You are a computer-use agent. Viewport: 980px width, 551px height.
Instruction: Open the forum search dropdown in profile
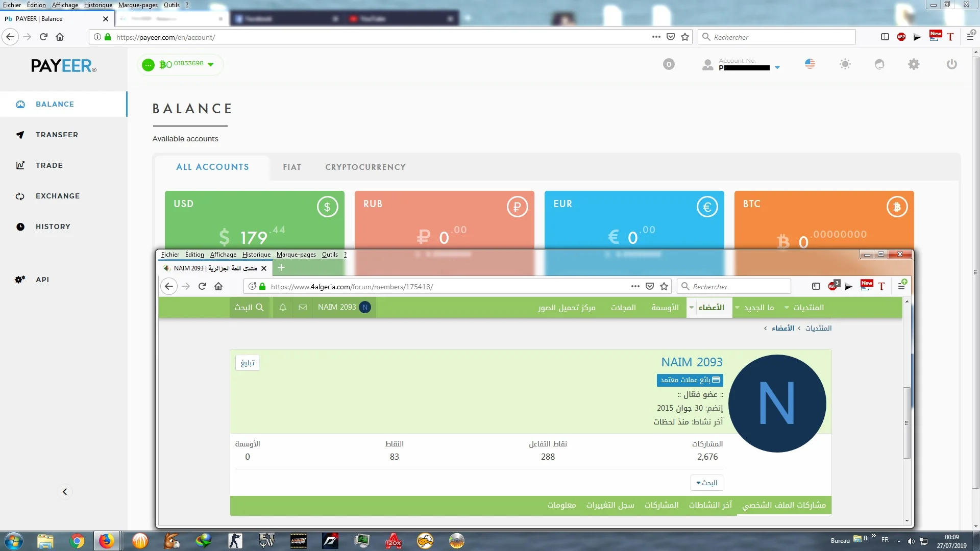[x=706, y=483]
